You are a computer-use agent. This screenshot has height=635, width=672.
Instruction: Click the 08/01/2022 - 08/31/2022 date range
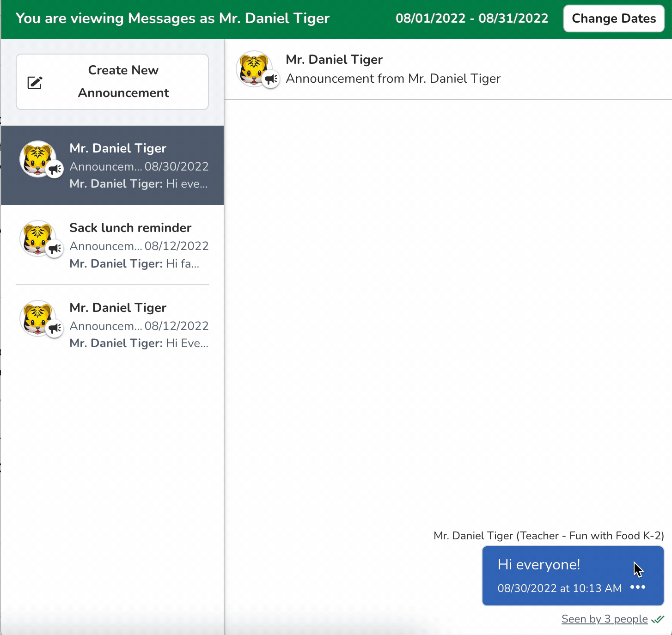tap(472, 18)
